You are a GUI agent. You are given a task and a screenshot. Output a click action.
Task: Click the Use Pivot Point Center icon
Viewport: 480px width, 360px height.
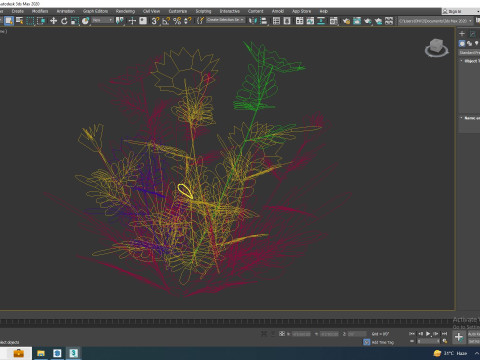[120, 21]
